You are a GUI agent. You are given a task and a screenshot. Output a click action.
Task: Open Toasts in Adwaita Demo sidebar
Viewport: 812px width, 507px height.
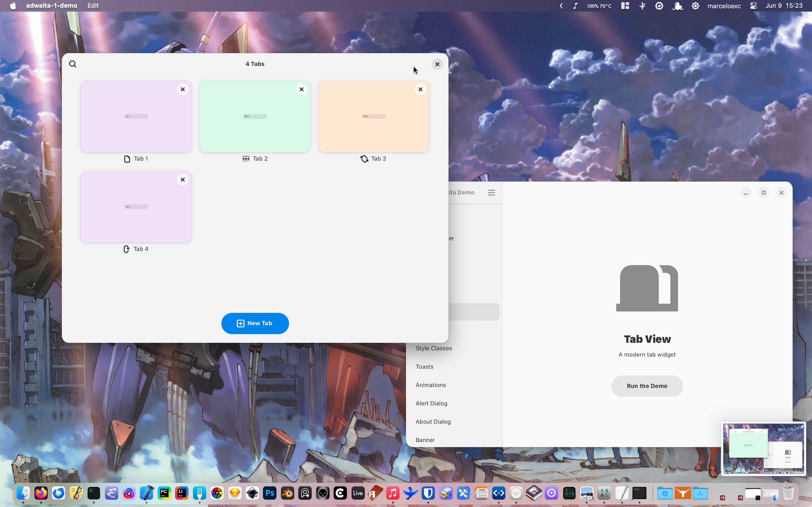tap(424, 367)
